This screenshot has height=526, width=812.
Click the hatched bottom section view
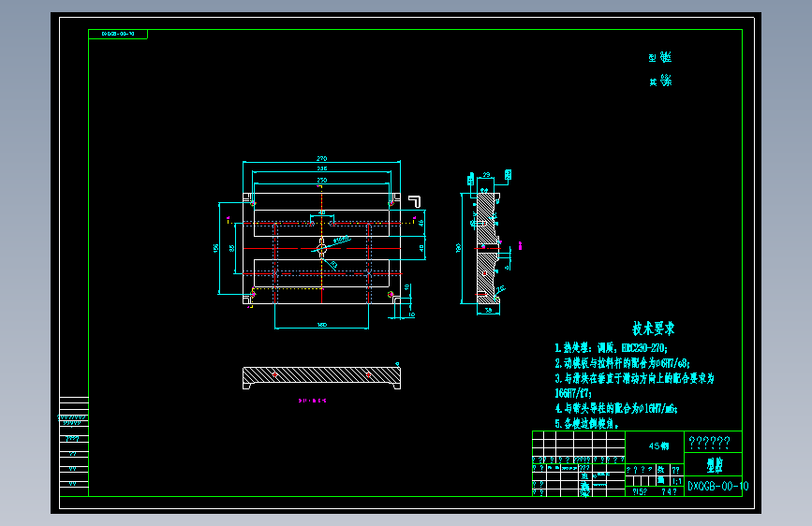321,377
